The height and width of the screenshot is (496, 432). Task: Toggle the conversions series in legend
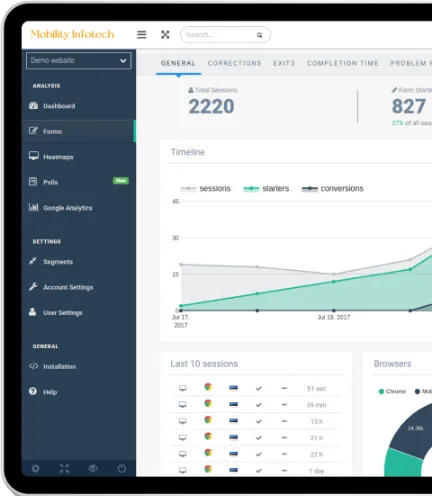coord(332,189)
